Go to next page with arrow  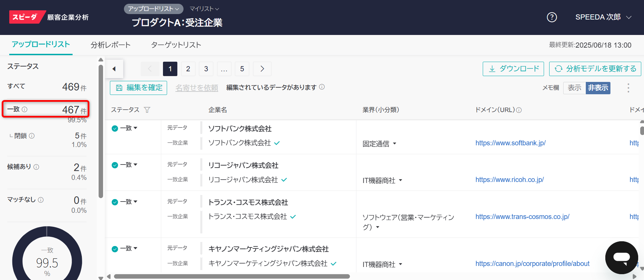point(262,69)
